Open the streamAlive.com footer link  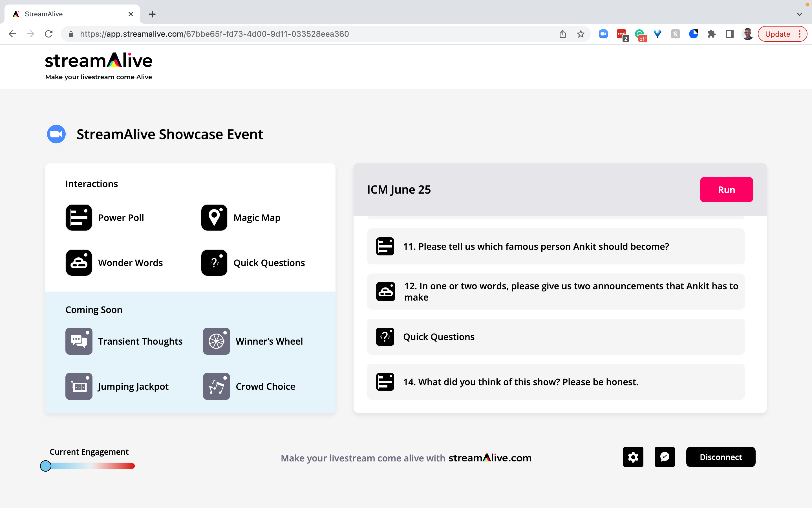490,458
